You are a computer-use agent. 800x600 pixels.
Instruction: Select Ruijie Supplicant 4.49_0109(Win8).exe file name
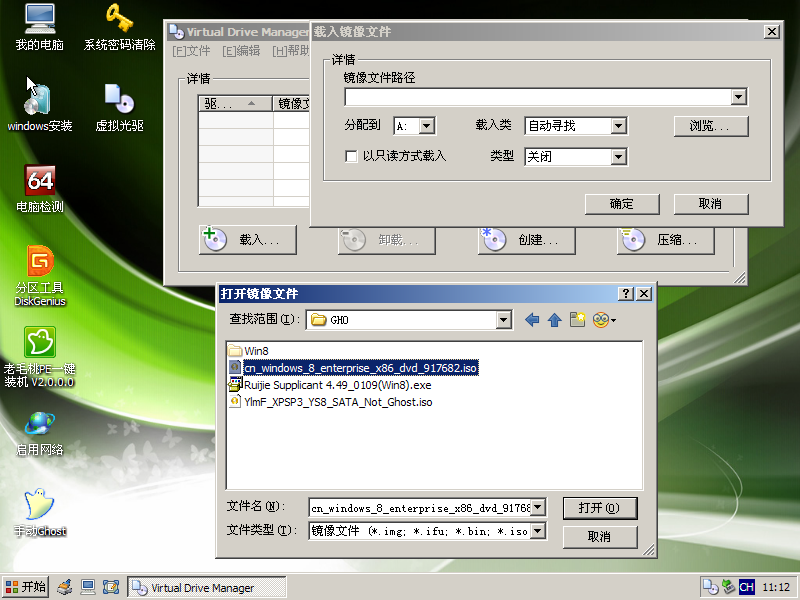pyautogui.click(x=337, y=385)
